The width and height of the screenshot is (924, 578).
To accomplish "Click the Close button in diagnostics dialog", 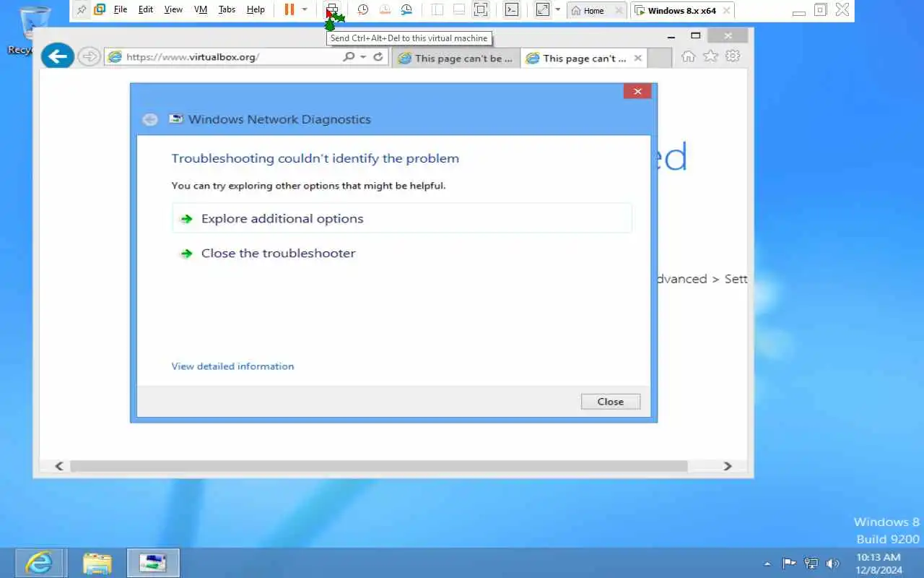I will [x=610, y=402].
